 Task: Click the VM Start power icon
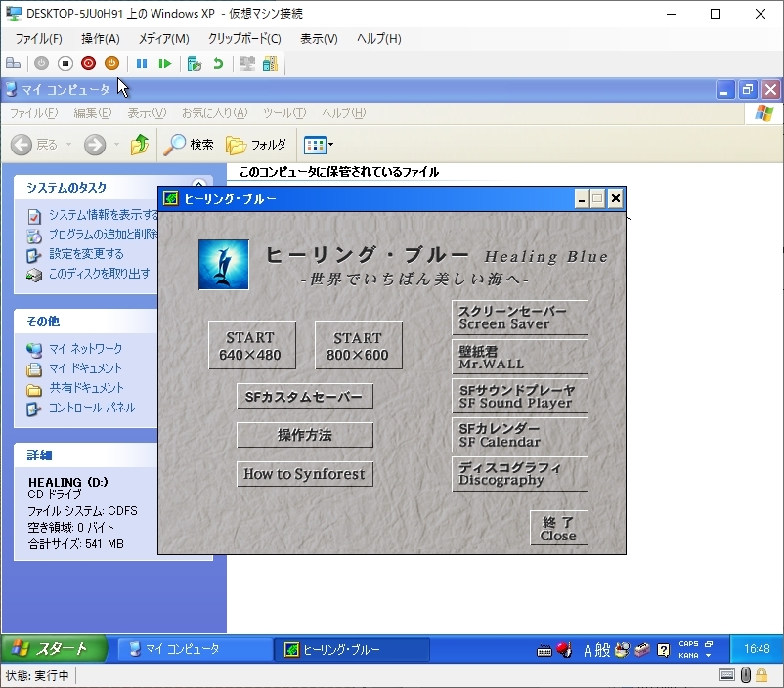41,64
